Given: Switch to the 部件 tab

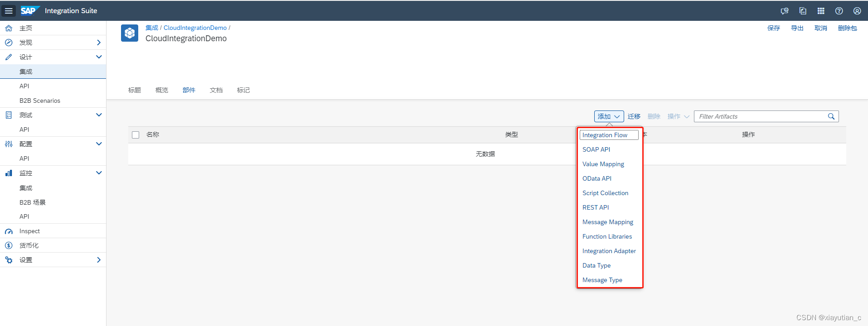Looking at the screenshot, I should point(189,90).
